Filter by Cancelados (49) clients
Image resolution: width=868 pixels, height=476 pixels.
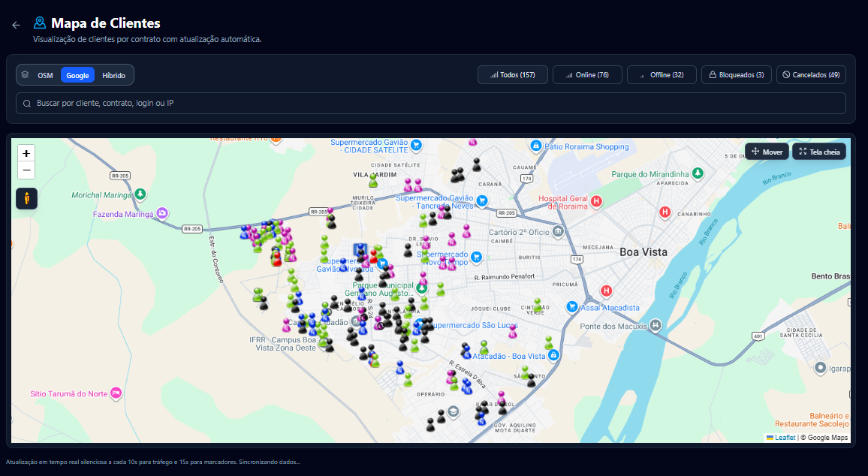coord(811,75)
